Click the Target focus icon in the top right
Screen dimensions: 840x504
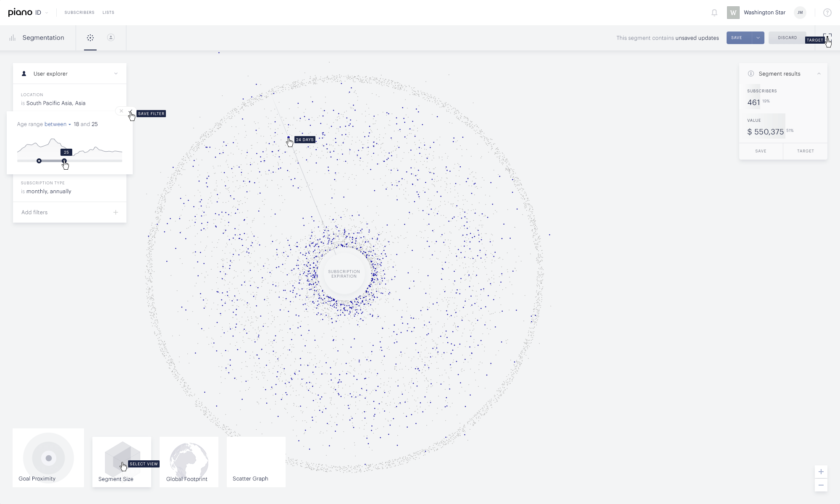(827, 38)
